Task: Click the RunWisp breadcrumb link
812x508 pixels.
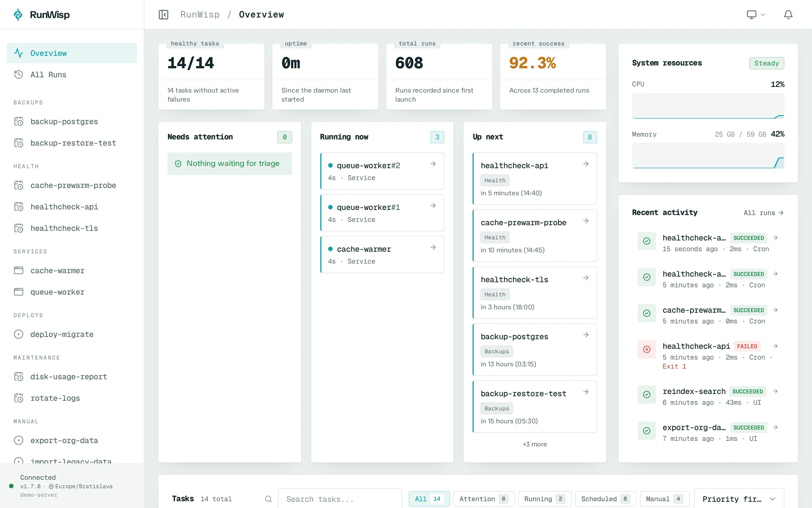Action: pyautogui.click(x=200, y=14)
